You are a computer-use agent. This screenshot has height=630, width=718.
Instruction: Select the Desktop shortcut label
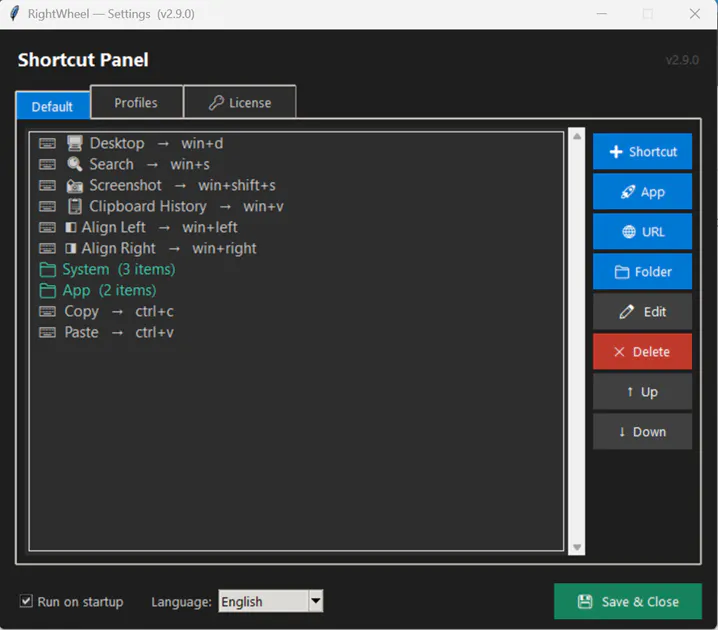(117, 143)
